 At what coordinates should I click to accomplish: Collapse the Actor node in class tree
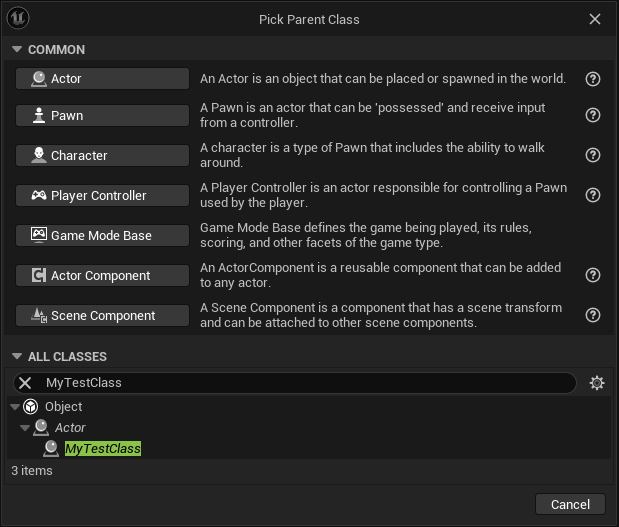(24, 428)
